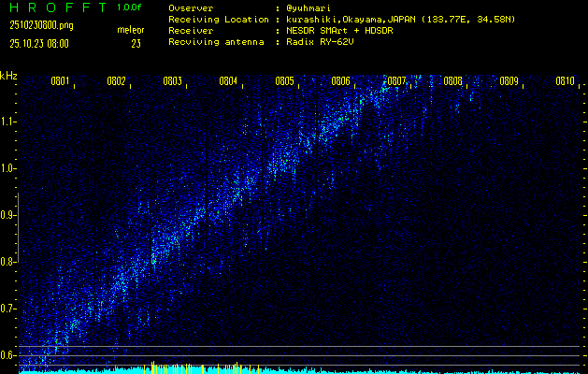This screenshot has width=588, height=374.
Task: Click the cyan signal level strip at bottom
Action: pyautogui.click(x=299, y=370)
